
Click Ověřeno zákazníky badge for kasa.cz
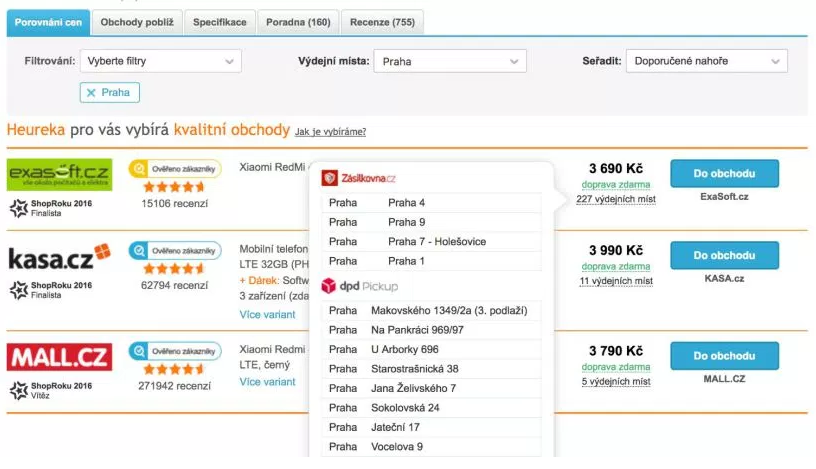pos(175,250)
